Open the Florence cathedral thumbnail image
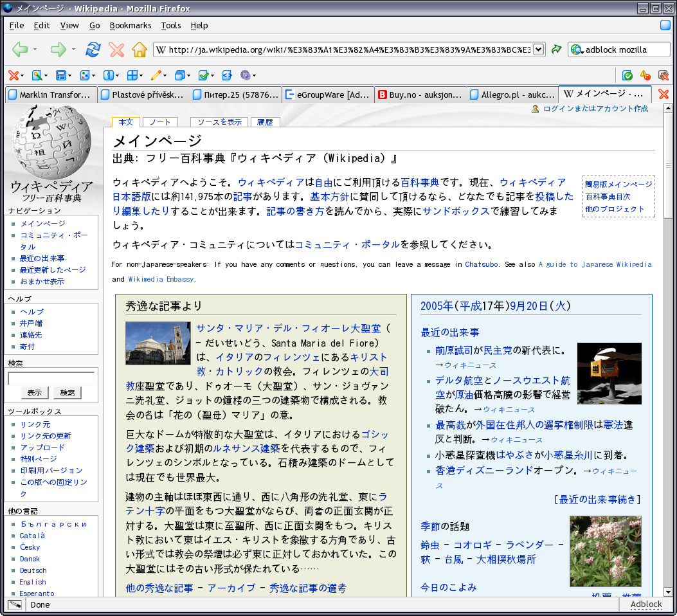This screenshot has width=677, height=616. (x=158, y=343)
